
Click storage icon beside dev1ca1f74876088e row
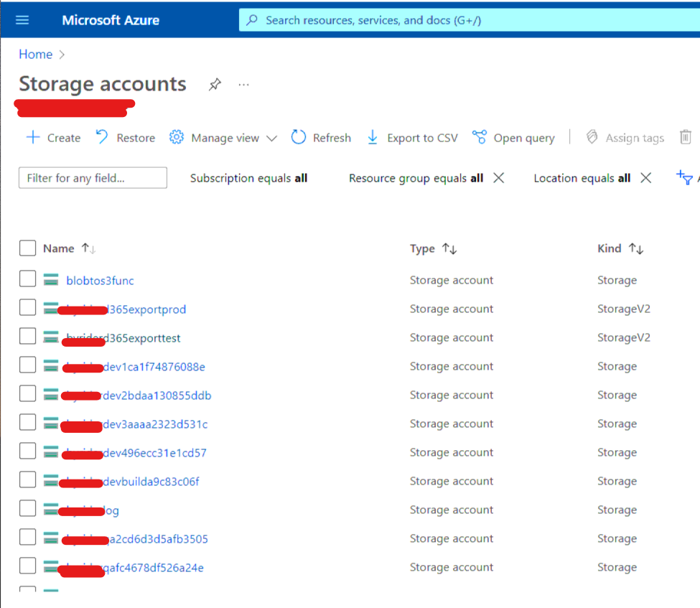coord(51,366)
